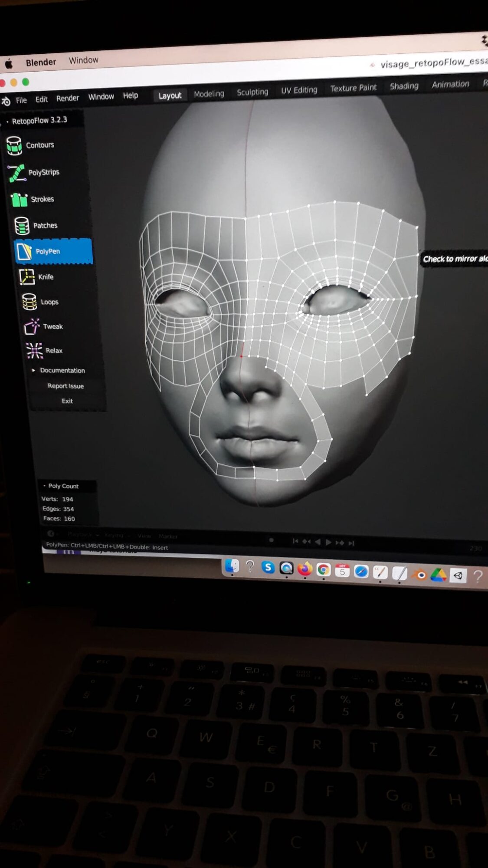
Task: Select the PolyStrips tool icon
Action: [17, 173]
